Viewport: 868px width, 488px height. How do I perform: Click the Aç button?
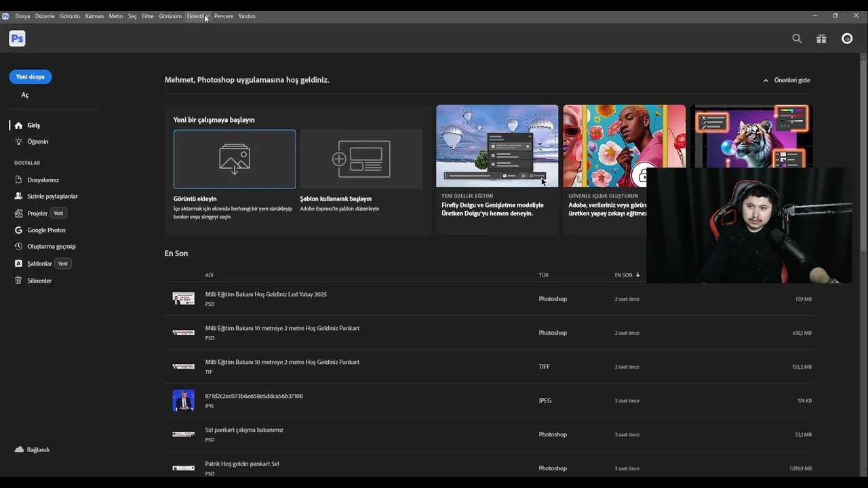pos(25,96)
